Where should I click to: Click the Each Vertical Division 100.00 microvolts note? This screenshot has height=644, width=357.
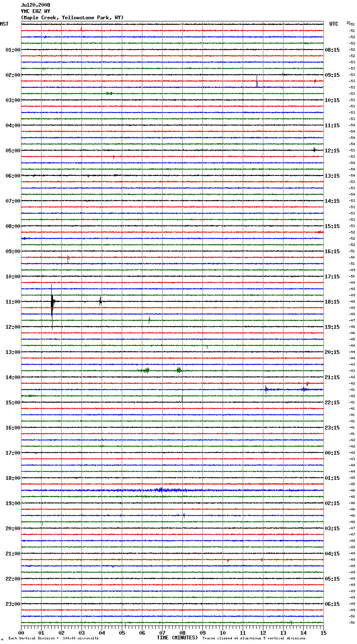point(53,638)
